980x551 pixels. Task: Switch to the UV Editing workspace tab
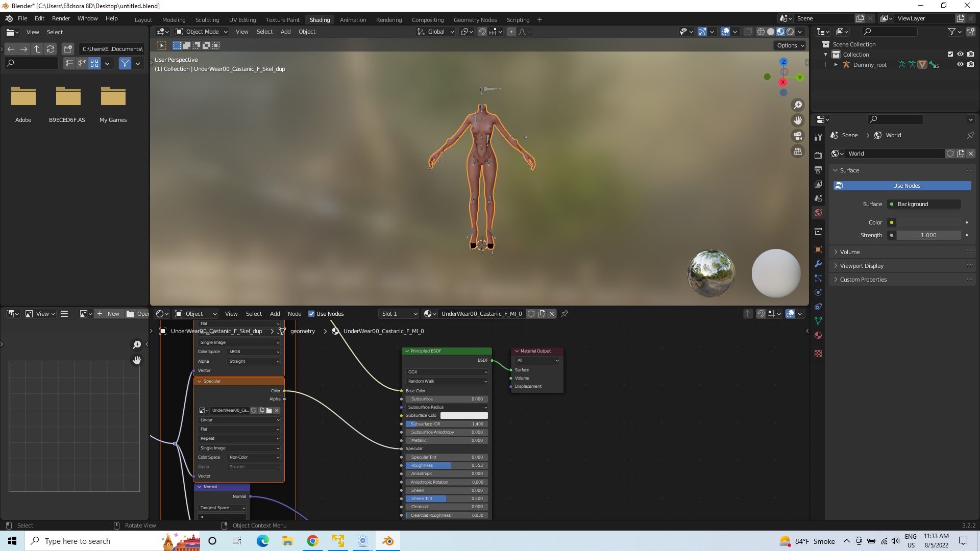pos(242,20)
